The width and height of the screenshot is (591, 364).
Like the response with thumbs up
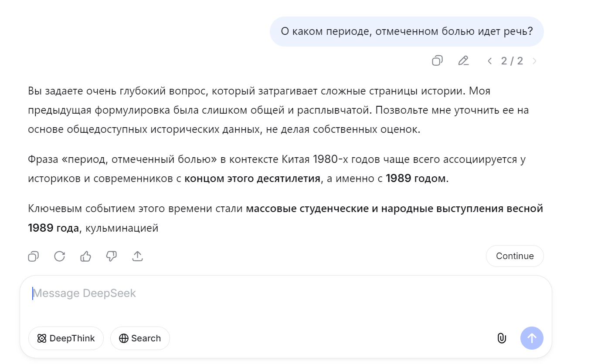85,256
